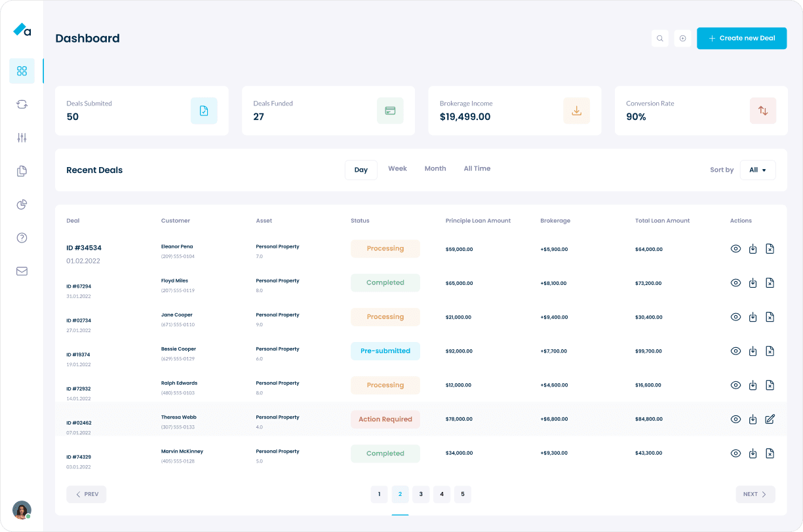Click the NEXT pagination control
The image size is (803, 532).
pyautogui.click(x=755, y=494)
